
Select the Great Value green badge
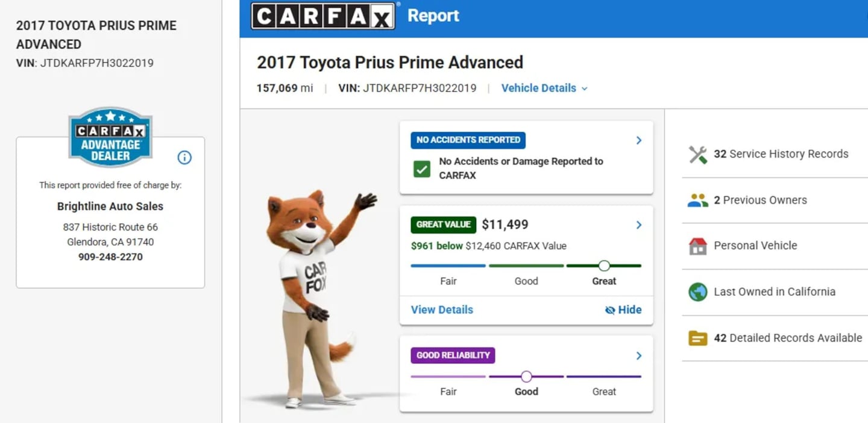(x=444, y=224)
